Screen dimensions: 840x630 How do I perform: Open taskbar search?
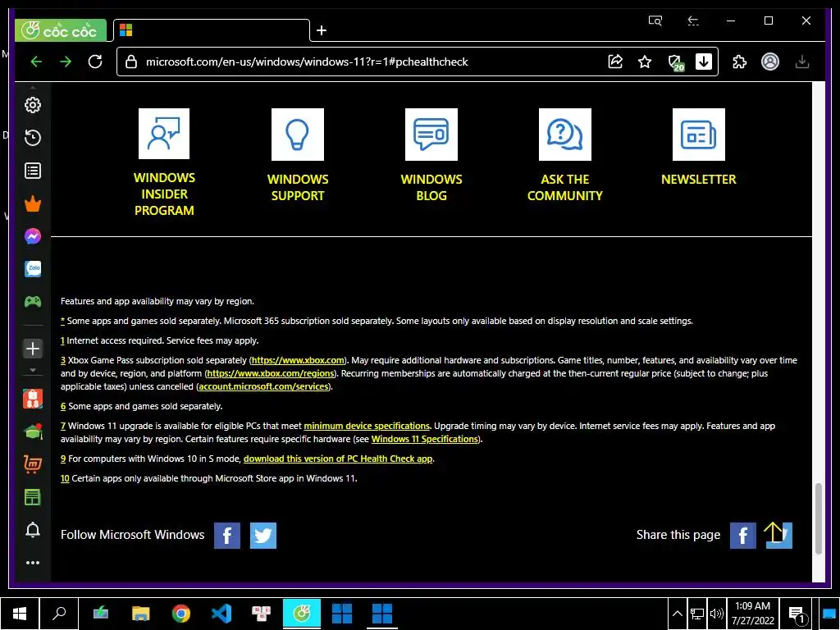(x=59, y=614)
